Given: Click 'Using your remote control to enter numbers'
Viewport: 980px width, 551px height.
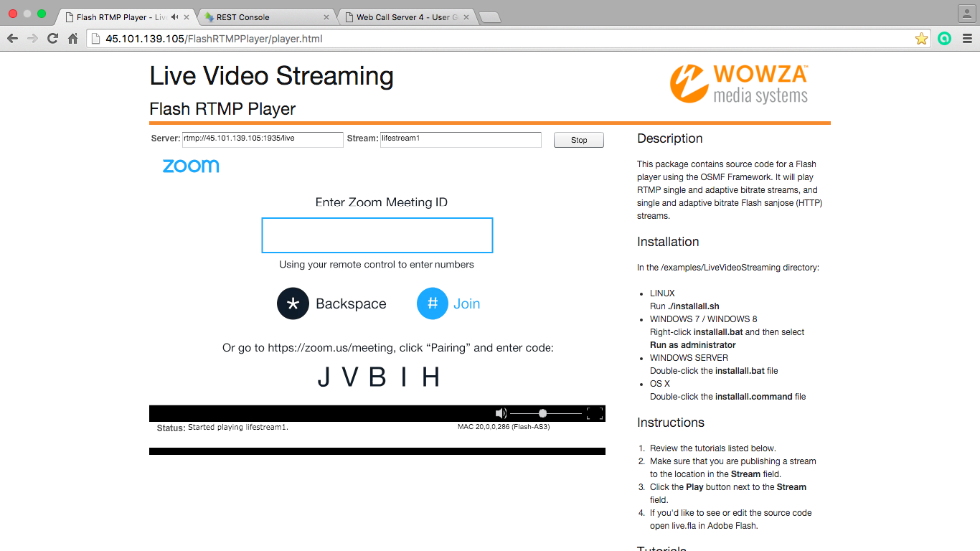Looking at the screenshot, I should click(x=377, y=264).
